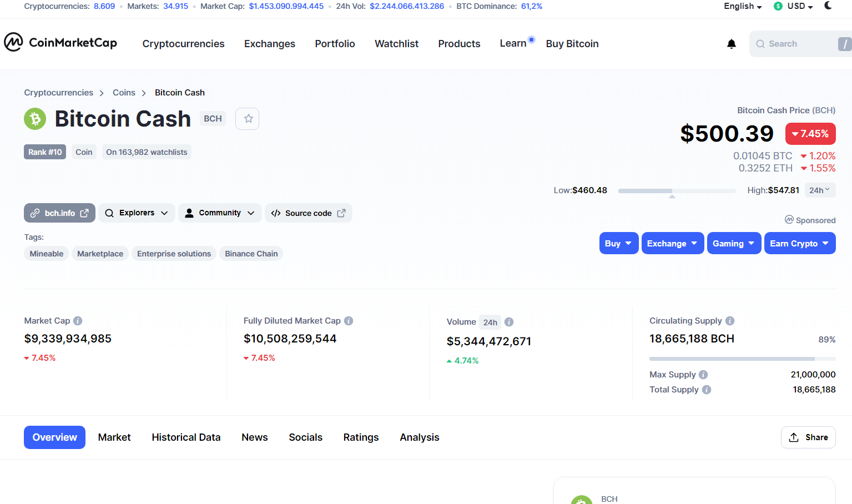Go to Portfolio in the navigation
The image size is (852, 504).
(x=335, y=44)
